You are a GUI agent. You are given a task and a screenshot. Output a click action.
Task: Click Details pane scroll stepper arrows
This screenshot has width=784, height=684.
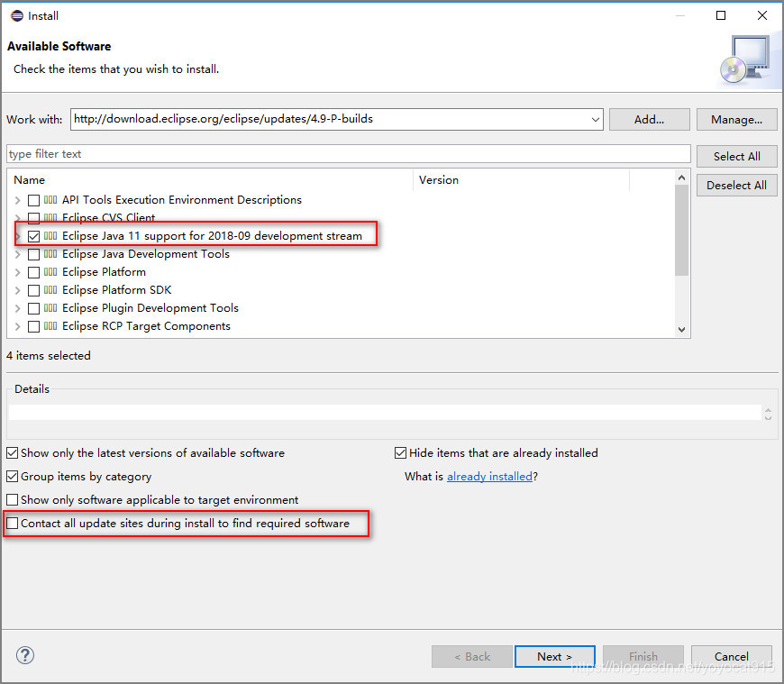[x=768, y=414]
